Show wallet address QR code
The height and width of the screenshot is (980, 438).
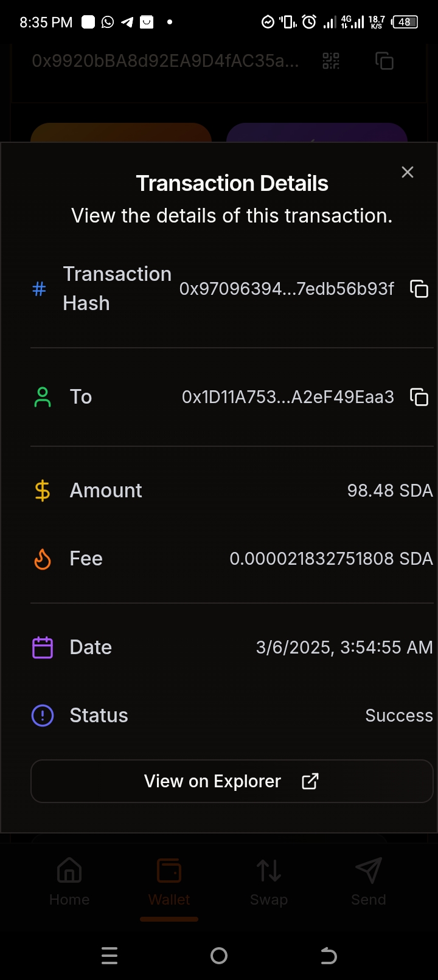(x=331, y=61)
